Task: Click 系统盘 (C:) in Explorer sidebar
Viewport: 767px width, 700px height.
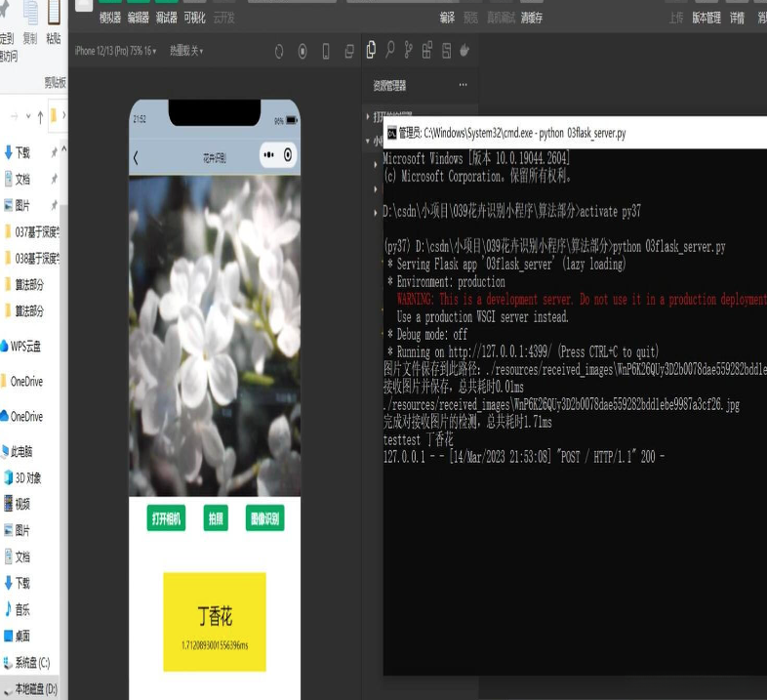Action: (x=27, y=663)
